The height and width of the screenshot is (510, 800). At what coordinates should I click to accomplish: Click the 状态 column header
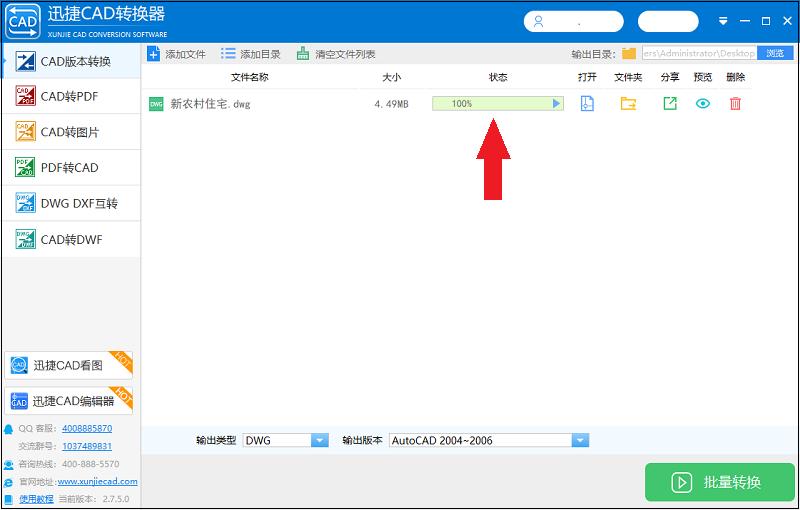498,77
